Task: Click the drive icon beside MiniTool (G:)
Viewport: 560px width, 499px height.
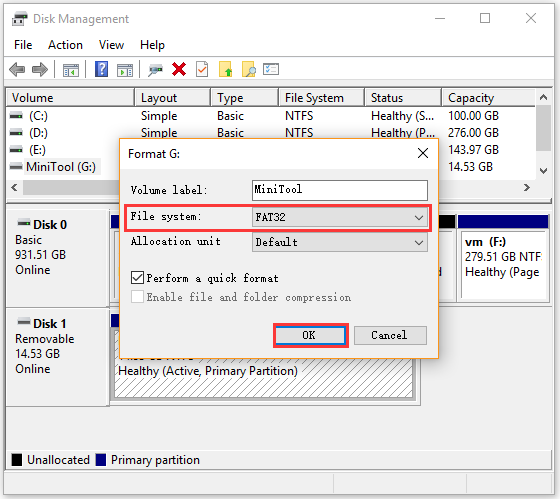Action: pos(16,166)
